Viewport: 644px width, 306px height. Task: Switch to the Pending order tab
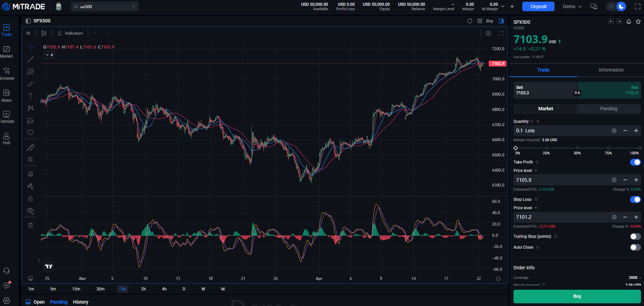point(608,109)
